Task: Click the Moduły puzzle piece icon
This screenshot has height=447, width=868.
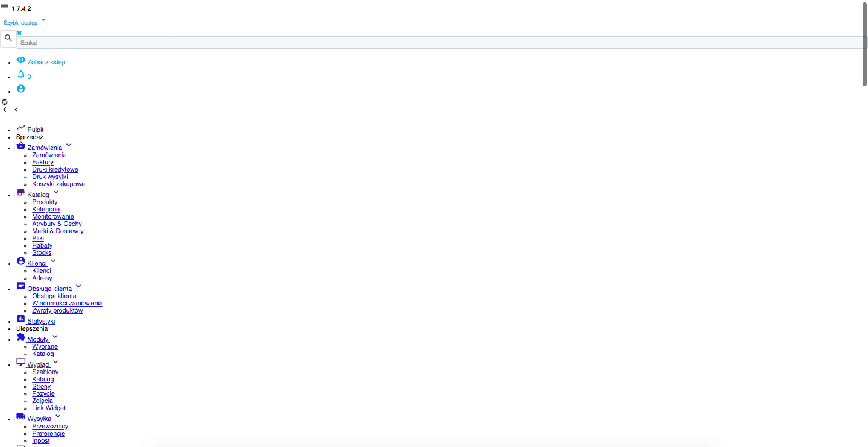Action: (x=21, y=337)
